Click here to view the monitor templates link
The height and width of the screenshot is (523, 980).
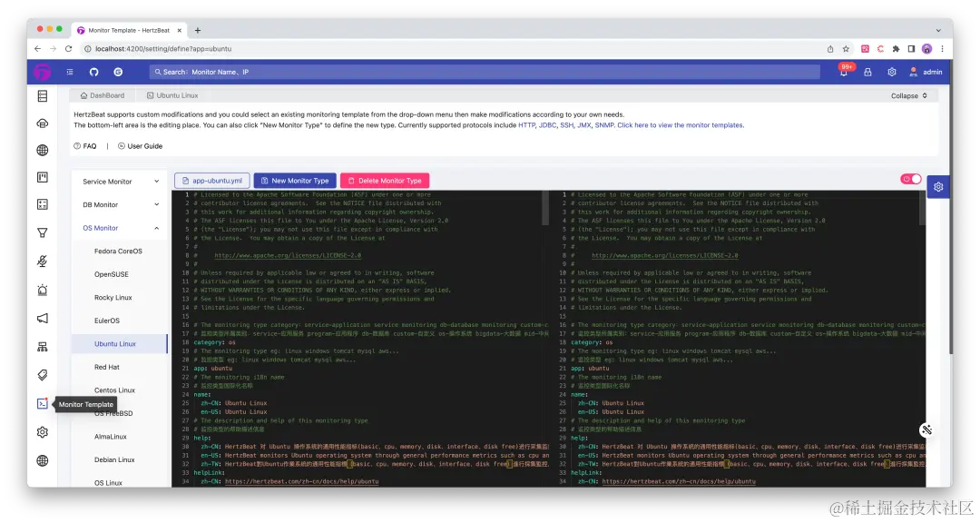681,125
